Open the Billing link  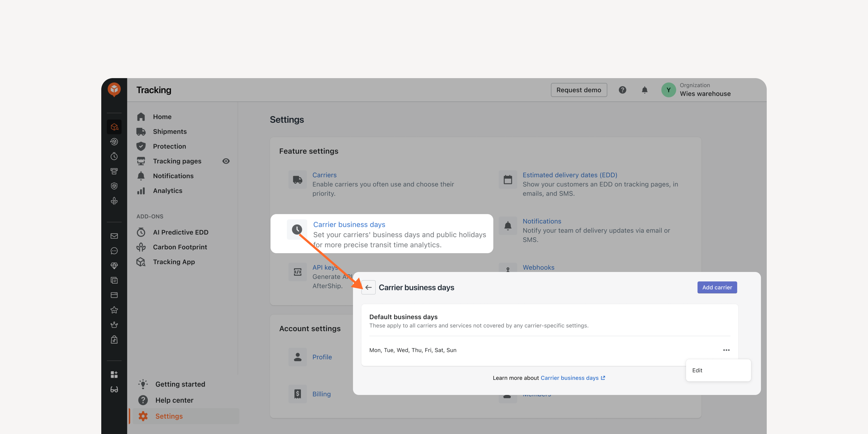tap(321, 394)
